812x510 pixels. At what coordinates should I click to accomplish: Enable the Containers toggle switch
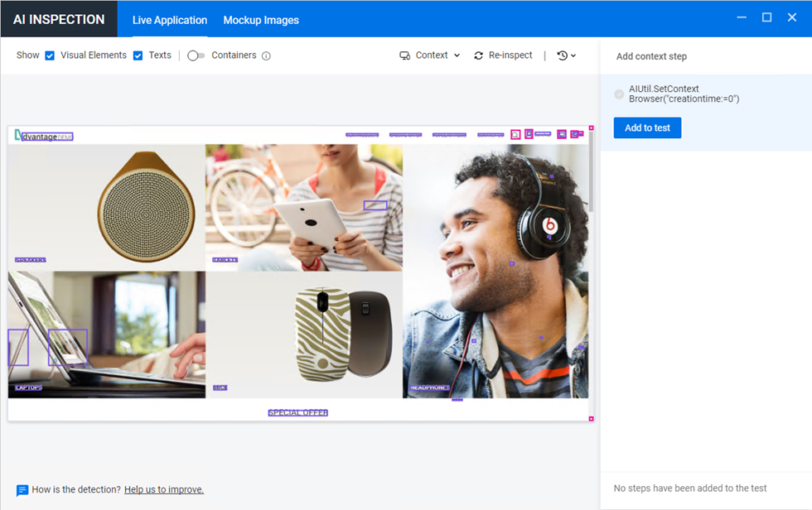[196, 55]
